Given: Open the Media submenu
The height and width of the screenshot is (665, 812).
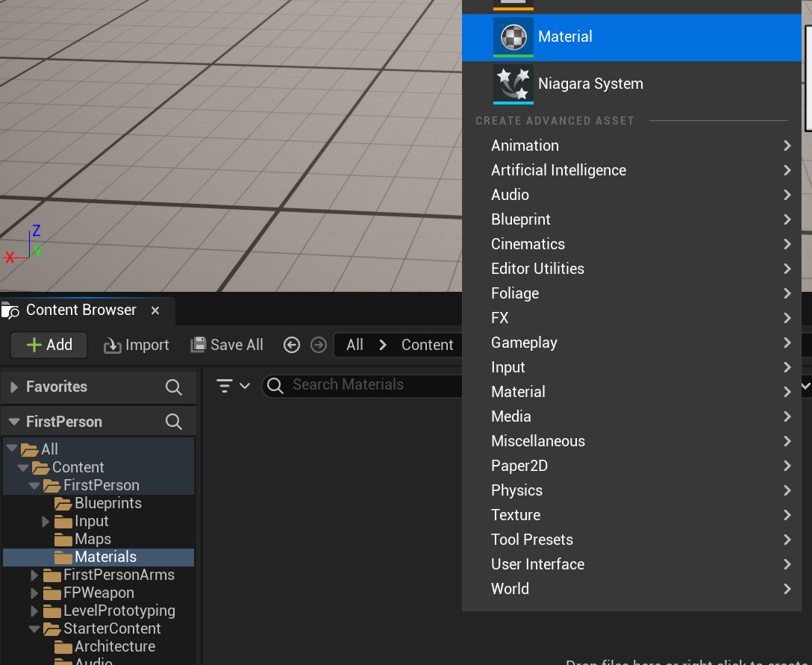Looking at the screenshot, I should click(631, 416).
